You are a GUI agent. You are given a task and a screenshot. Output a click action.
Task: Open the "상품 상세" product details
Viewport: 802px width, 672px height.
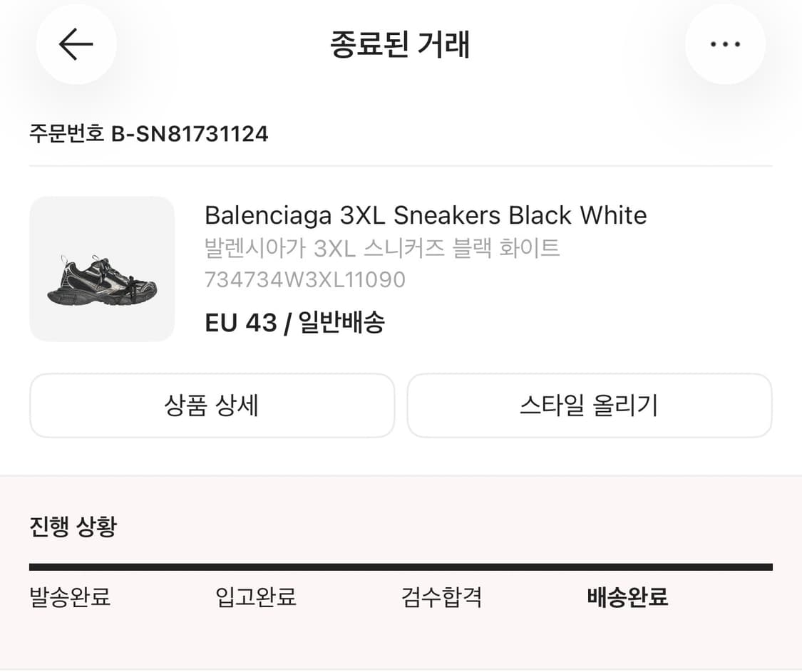pos(212,405)
